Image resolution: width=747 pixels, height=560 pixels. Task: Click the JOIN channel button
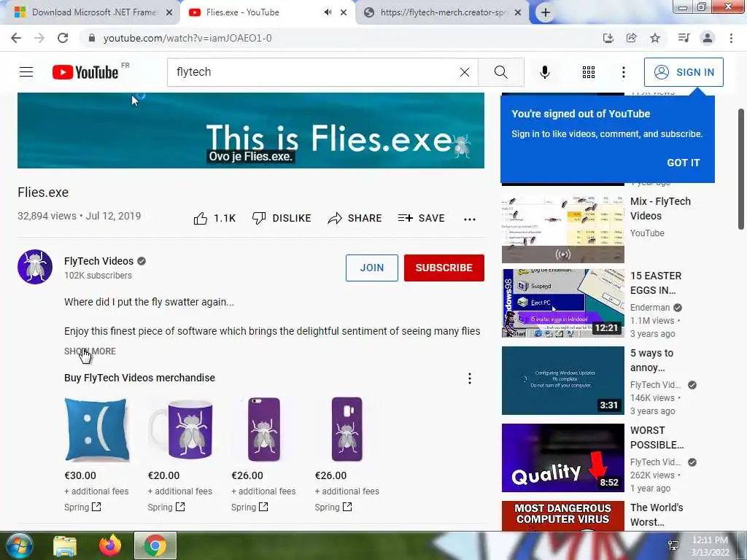click(371, 268)
